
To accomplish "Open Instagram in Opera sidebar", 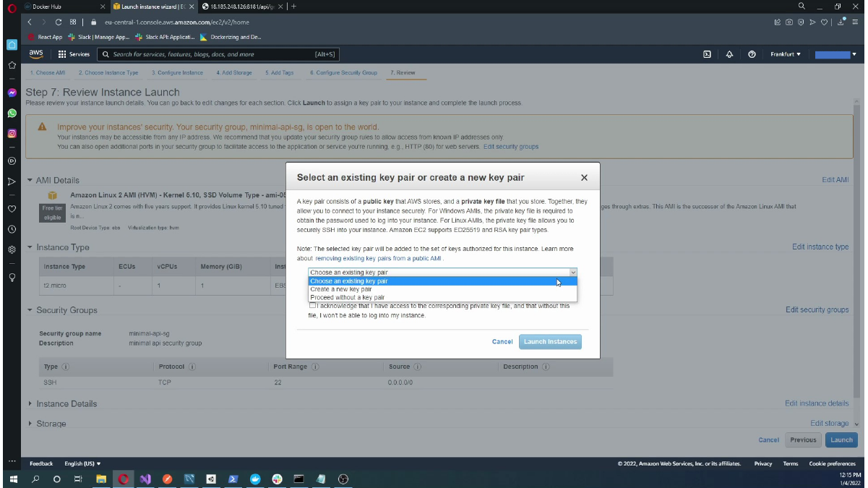I will [x=12, y=133].
